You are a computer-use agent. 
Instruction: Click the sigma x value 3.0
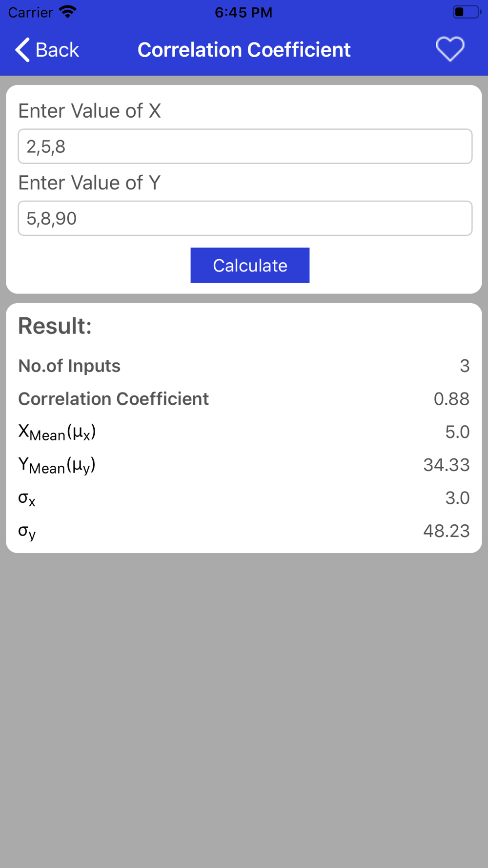pos(457,498)
